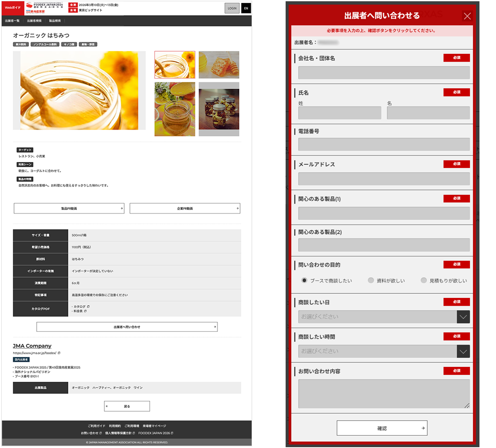Switch language with the EN icon
496x448 pixels.
tap(246, 8)
